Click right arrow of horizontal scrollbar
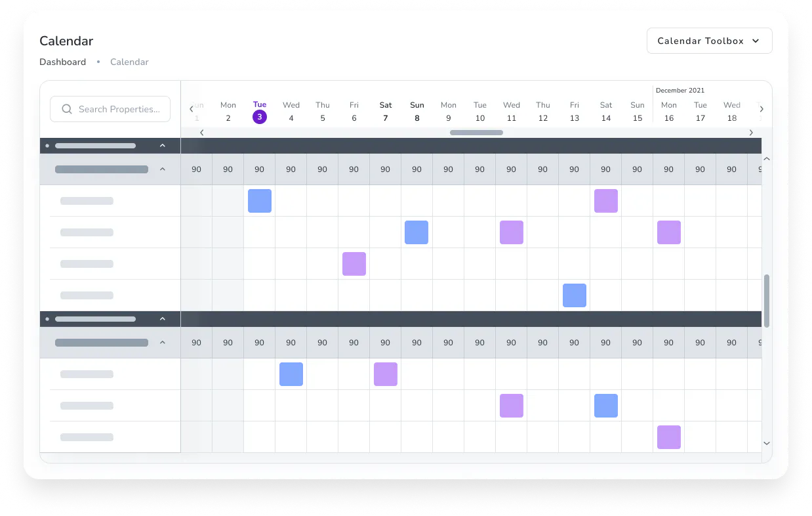812x516 pixels. 751,133
